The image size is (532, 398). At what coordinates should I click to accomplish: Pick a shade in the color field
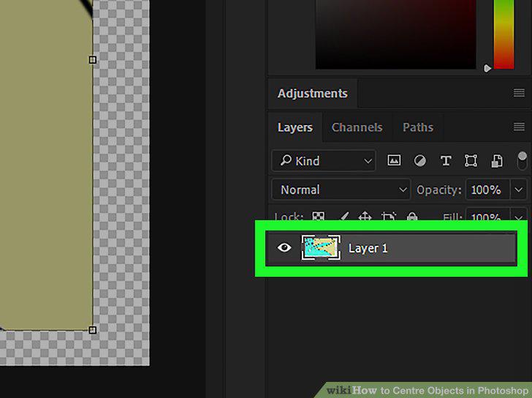(x=395, y=34)
